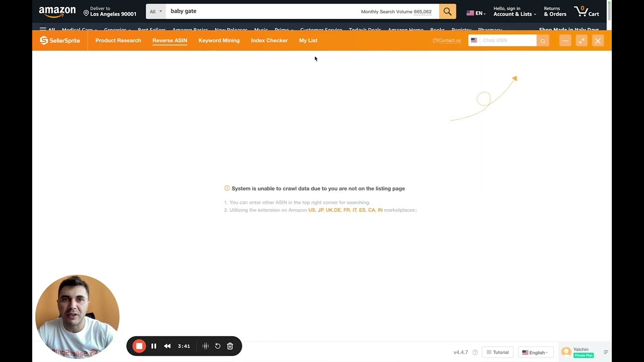Click the marketplaces list US, JP, UK, DE

pos(345,210)
